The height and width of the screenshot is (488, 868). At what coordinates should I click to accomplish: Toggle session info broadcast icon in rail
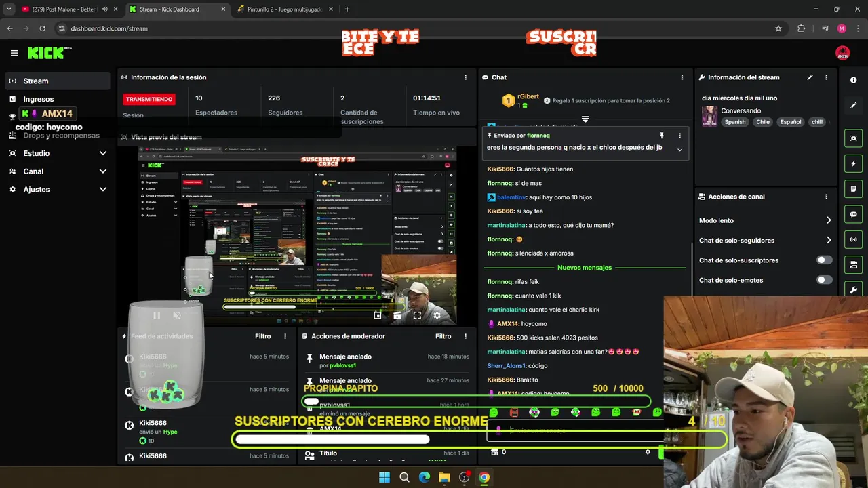(853, 239)
